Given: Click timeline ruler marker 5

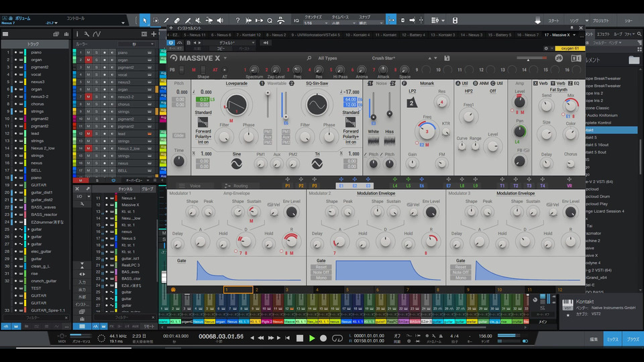Looking at the screenshot, I should coord(347,290).
